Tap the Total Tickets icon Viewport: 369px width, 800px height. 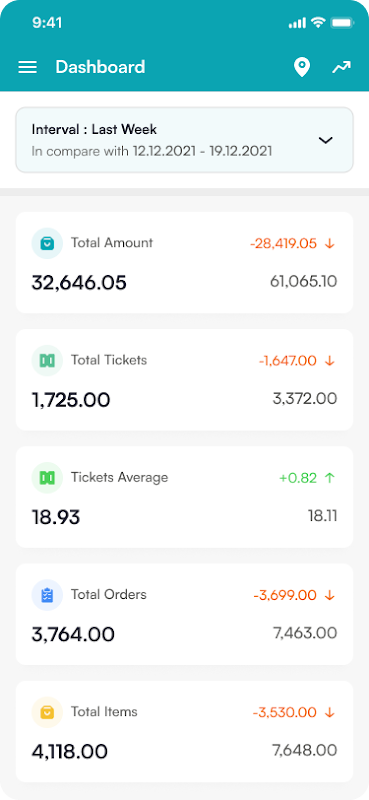(47, 361)
